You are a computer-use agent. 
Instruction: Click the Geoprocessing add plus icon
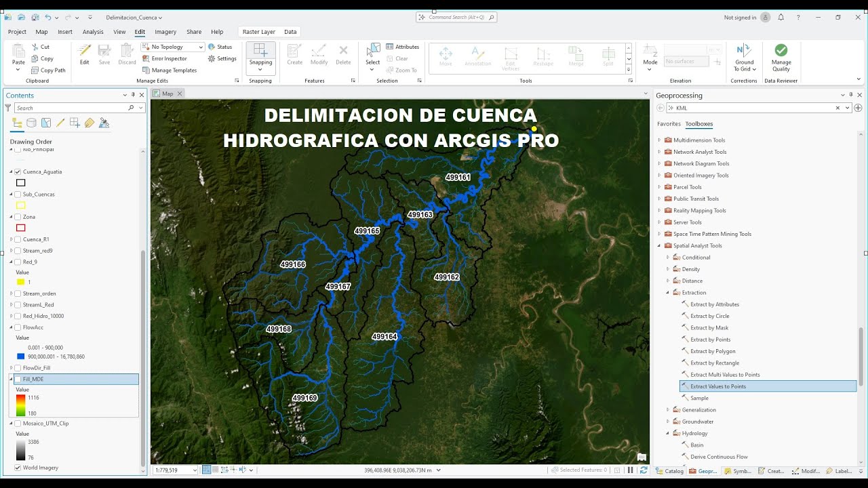click(858, 108)
